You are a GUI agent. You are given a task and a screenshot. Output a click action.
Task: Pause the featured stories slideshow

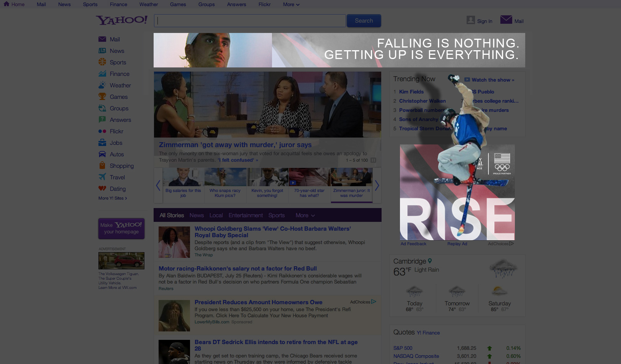tap(373, 160)
